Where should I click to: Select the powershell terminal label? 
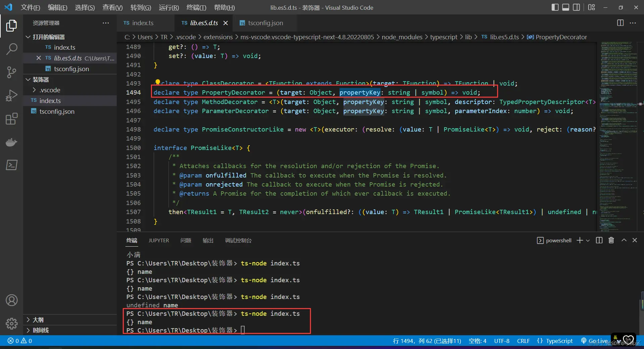(554, 240)
